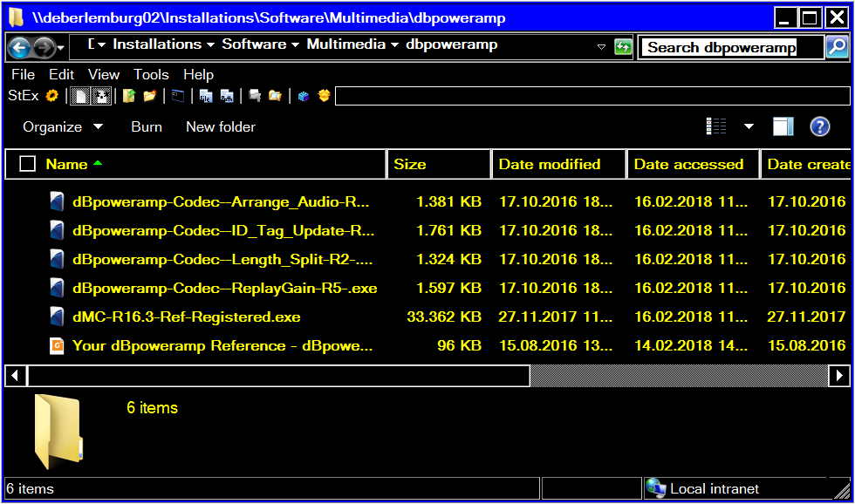Viewport: 855px width, 504px height.
Task: Open the view options dropdown arrow
Action: coord(749,127)
